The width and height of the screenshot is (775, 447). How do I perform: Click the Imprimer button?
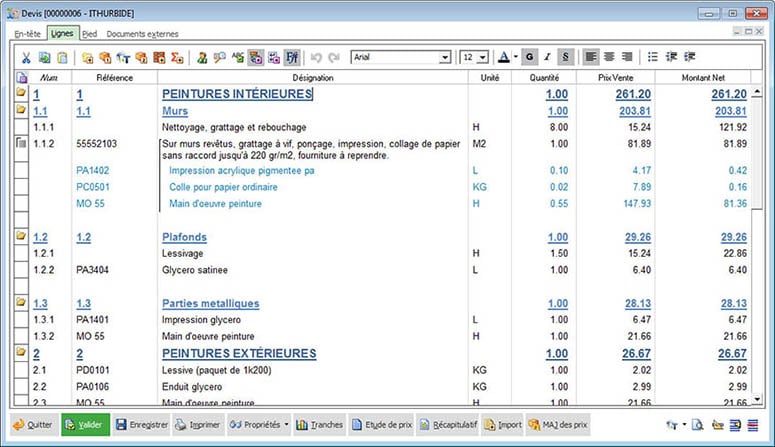click(x=198, y=425)
